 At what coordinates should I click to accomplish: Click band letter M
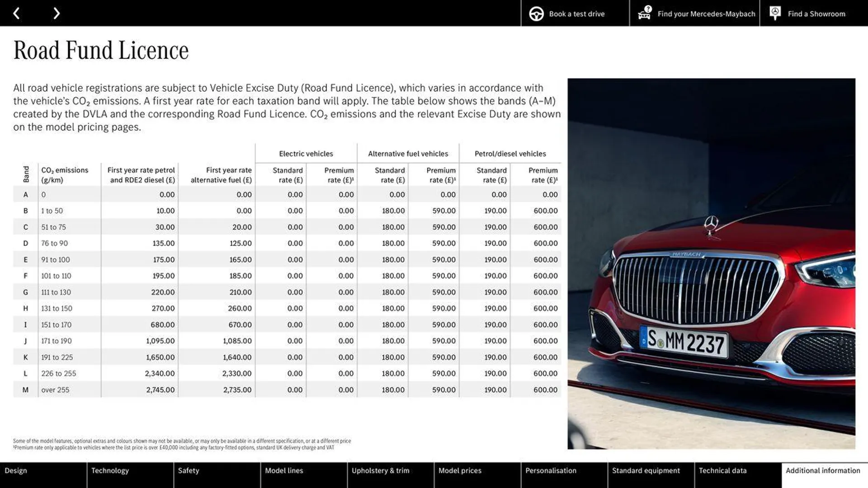point(26,390)
